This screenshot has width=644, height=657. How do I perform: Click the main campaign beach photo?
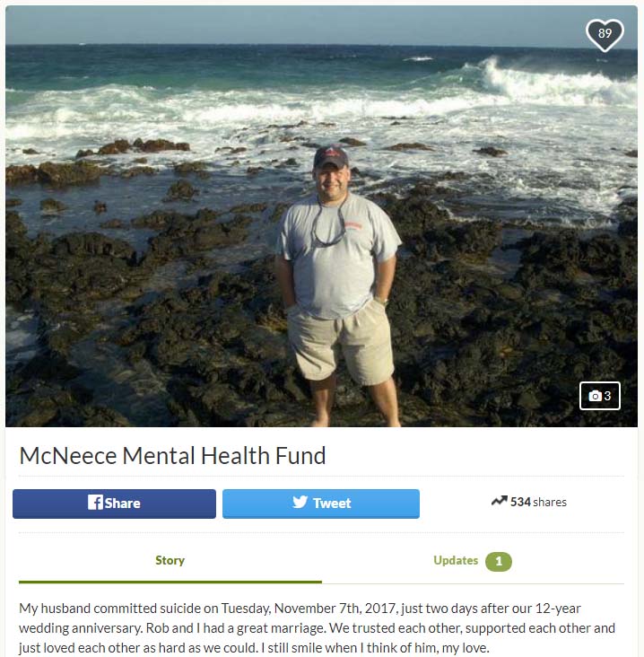322,216
